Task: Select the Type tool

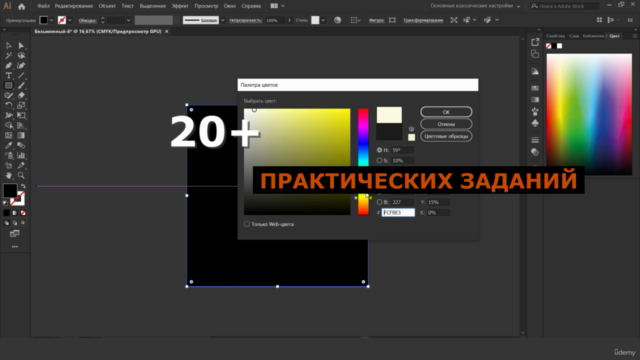Action: [x=9, y=76]
